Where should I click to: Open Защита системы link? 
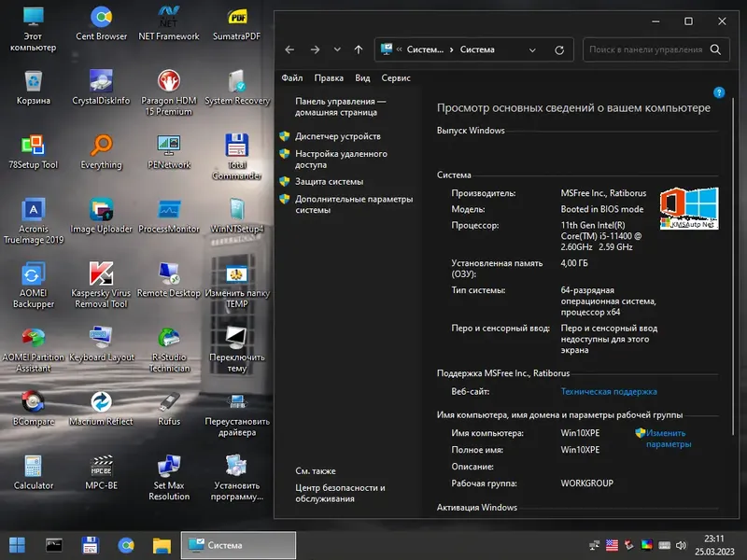coord(330,181)
